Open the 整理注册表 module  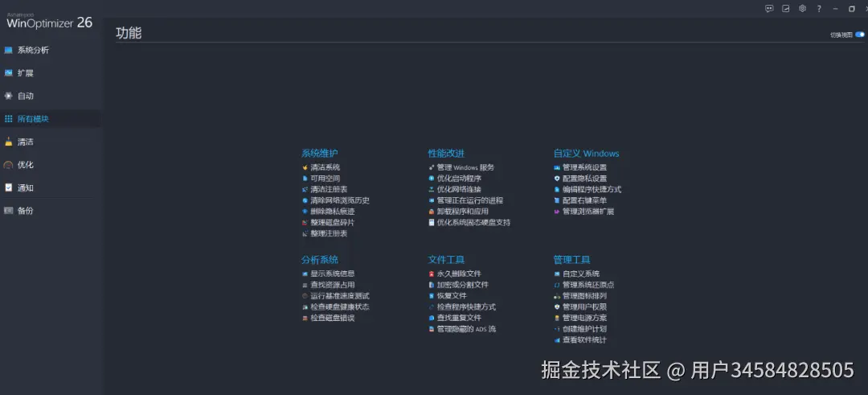point(329,234)
